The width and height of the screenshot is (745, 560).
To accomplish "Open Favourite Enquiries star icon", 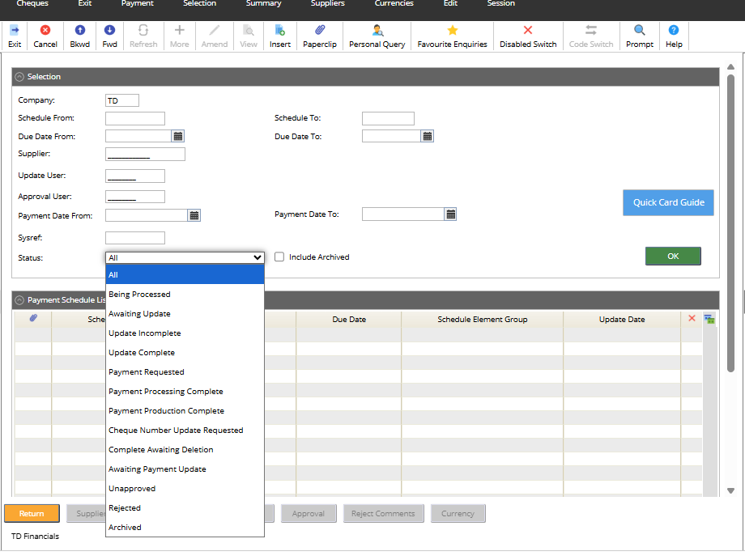I will click(x=452, y=36).
